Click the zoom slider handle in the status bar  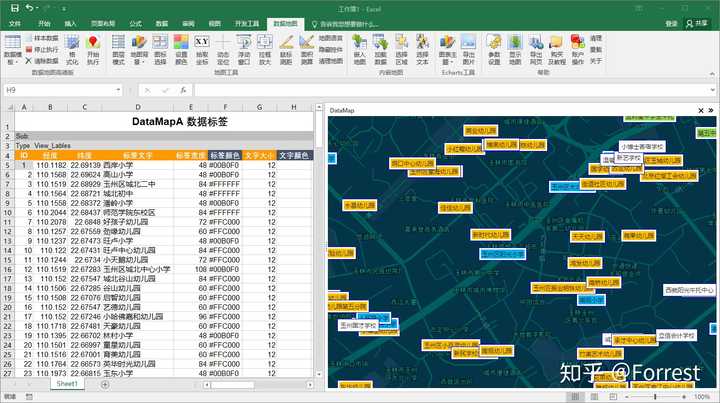tap(655, 397)
